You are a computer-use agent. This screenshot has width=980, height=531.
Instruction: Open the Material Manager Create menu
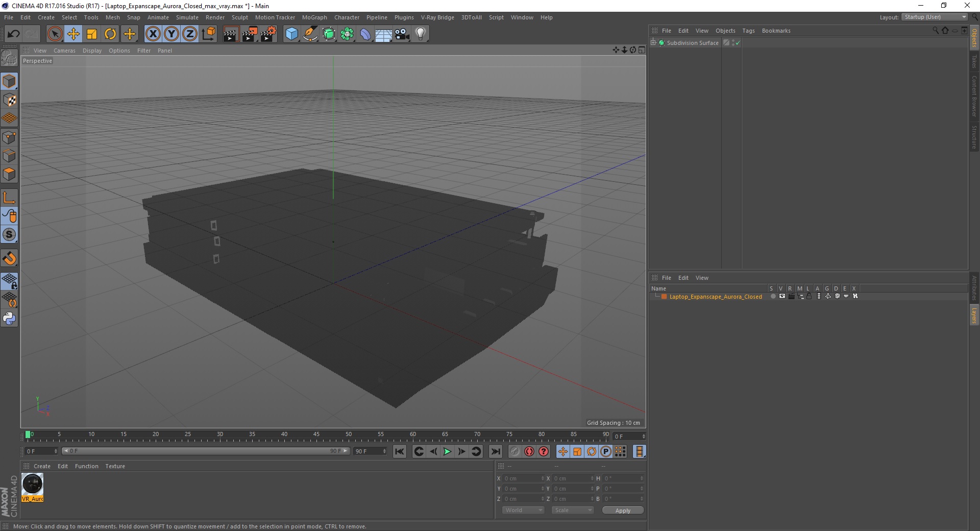pyautogui.click(x=42, y=466)
